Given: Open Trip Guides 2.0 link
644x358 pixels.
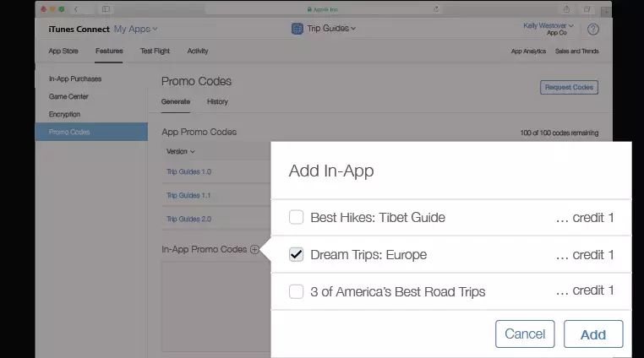Looking at the screenshot, I should pyautogui.click(x=188, y=220).
